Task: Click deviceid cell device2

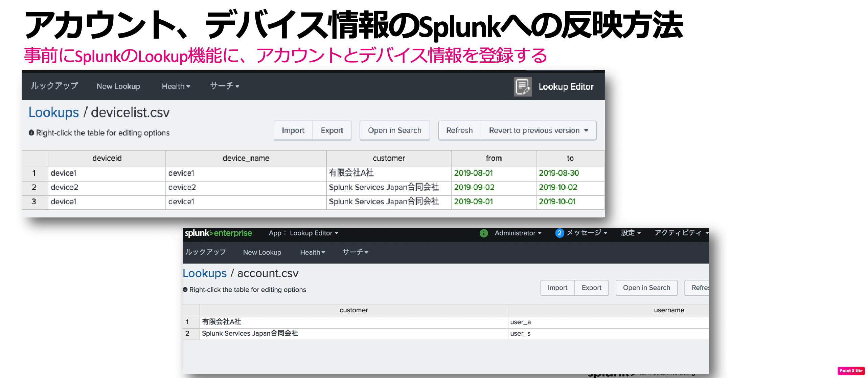Action: pos(107,187)
